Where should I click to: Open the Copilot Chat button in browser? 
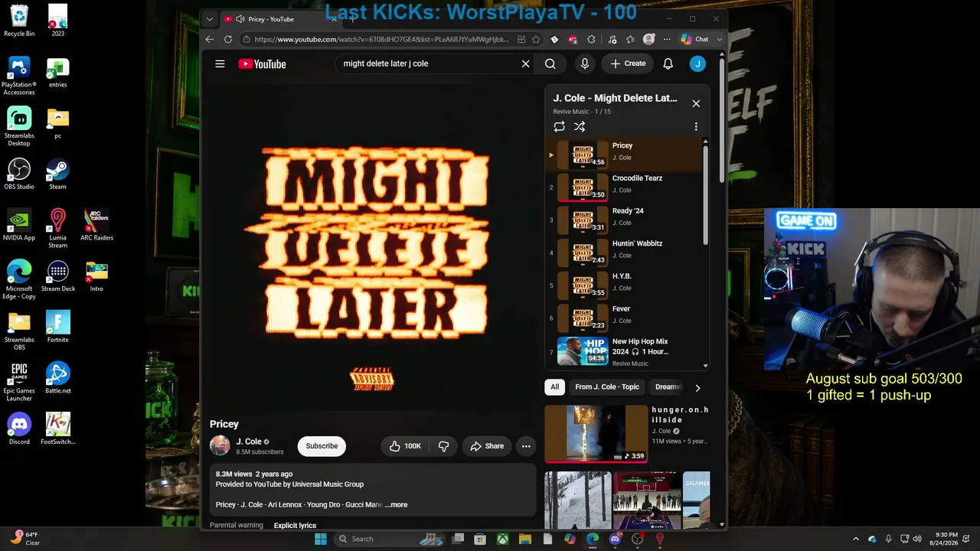point(695,39)
